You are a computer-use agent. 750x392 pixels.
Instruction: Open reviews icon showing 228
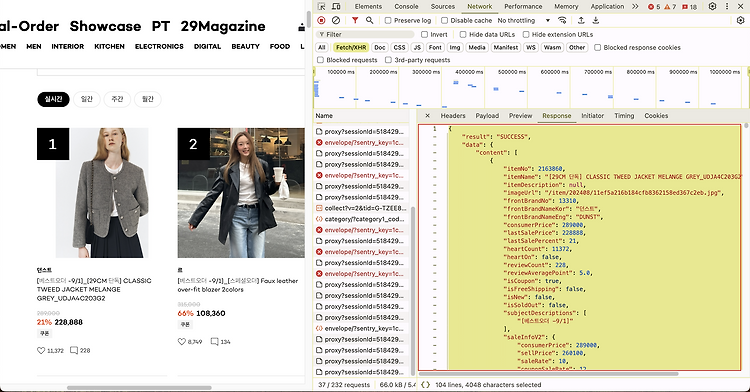74,350
